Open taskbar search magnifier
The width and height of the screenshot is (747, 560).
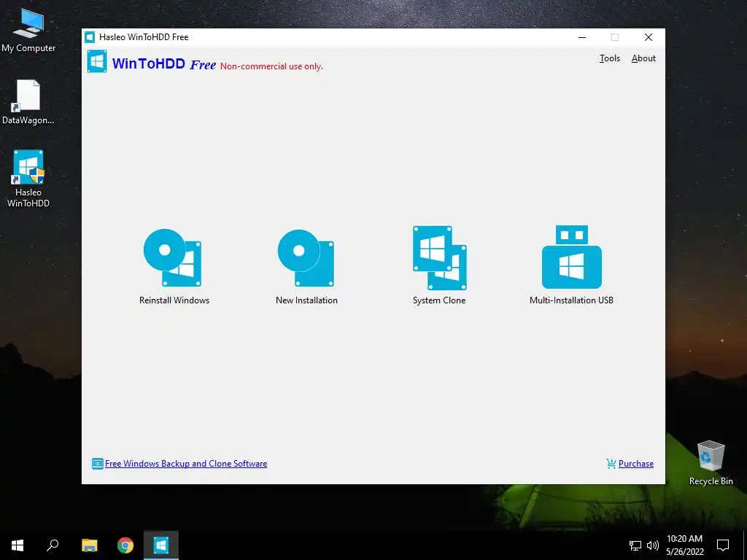click(53, 545)
